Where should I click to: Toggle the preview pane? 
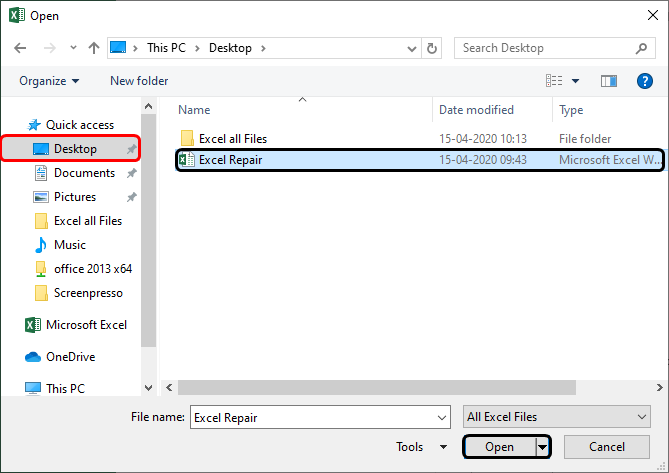[x=609, y=81]
